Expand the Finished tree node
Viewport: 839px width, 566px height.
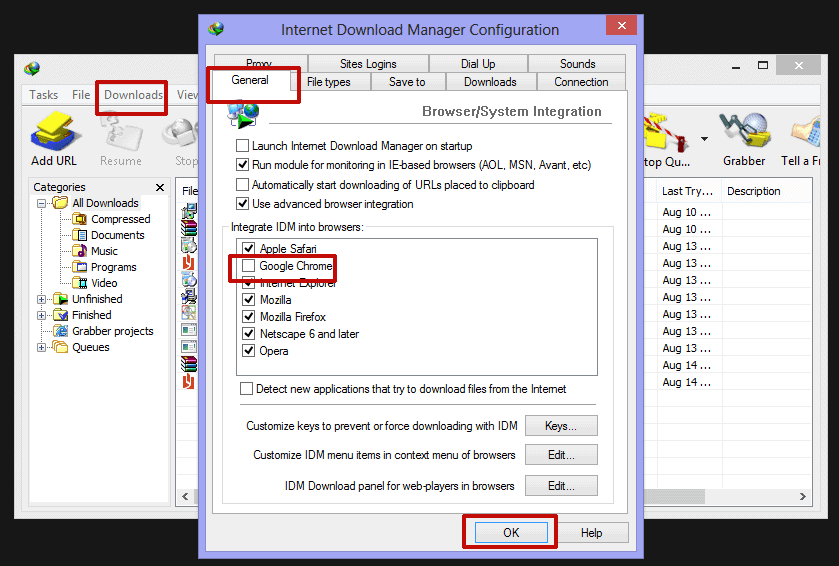pyautogui.click(x=41, y=316)
